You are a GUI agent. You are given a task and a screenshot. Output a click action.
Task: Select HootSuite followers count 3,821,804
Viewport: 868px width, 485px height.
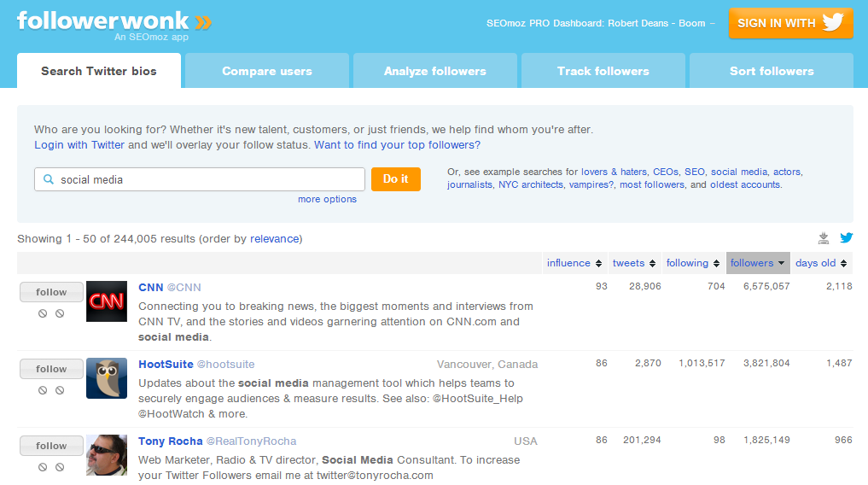(x=766, y=363)
